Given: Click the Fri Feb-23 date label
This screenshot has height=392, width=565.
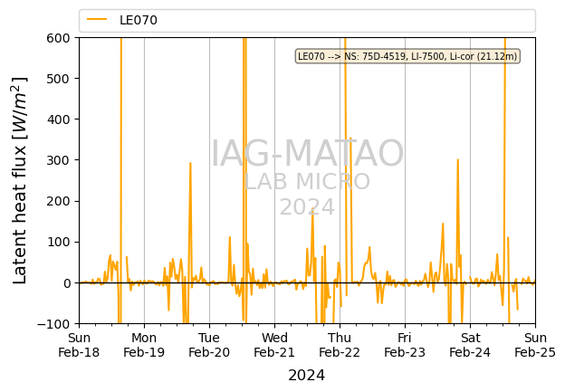Looking at the screenshot, I should (405, 345).
